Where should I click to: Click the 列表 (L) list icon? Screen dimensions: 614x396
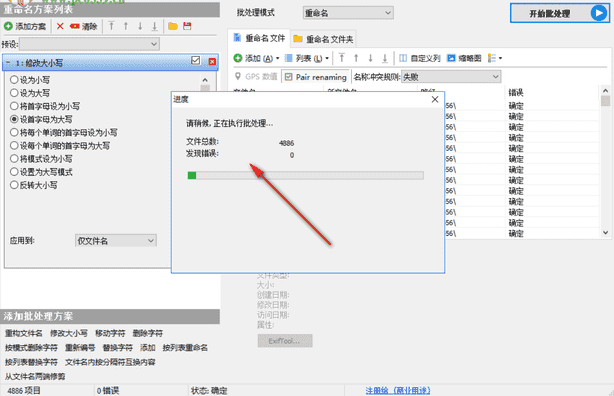[x=289, y=58]
